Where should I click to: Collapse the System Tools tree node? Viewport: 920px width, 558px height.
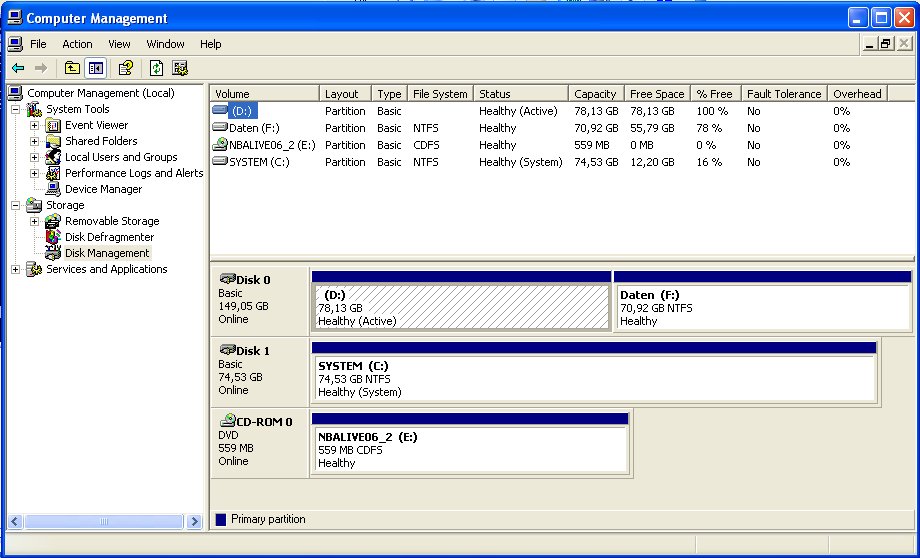pyautogui.click(x=16, y=109)
